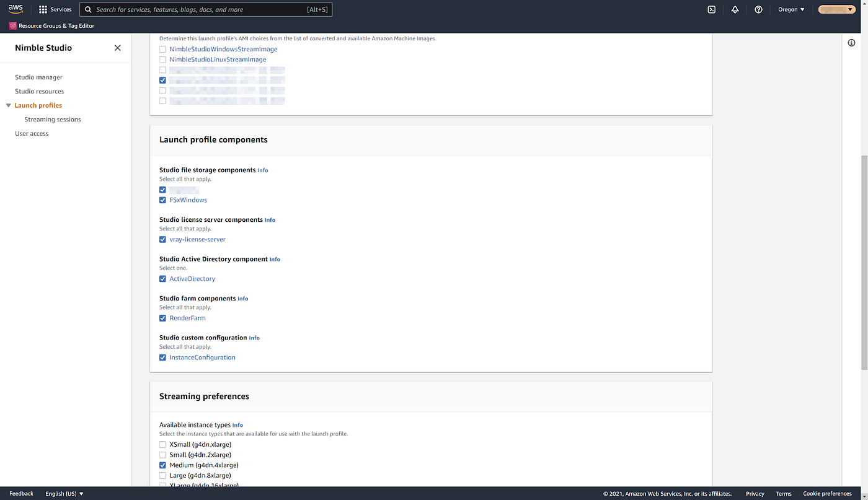
Task: Open User access
Action: pos(32,133)
